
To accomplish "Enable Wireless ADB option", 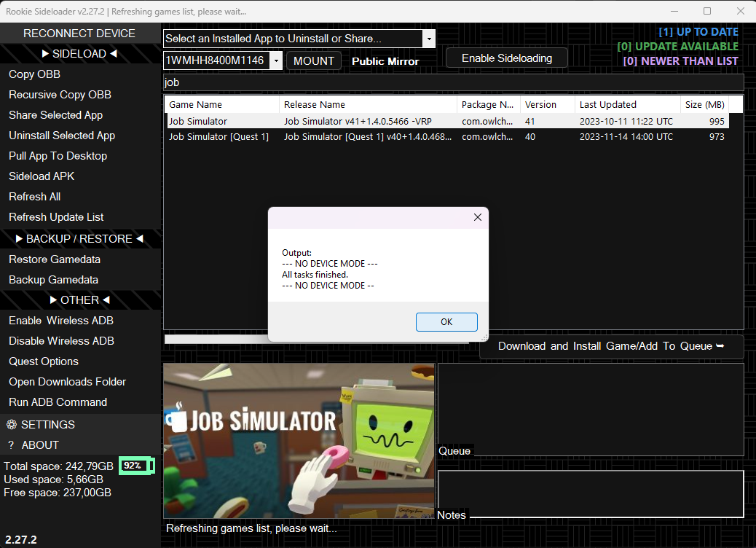I will pos(60,321).
